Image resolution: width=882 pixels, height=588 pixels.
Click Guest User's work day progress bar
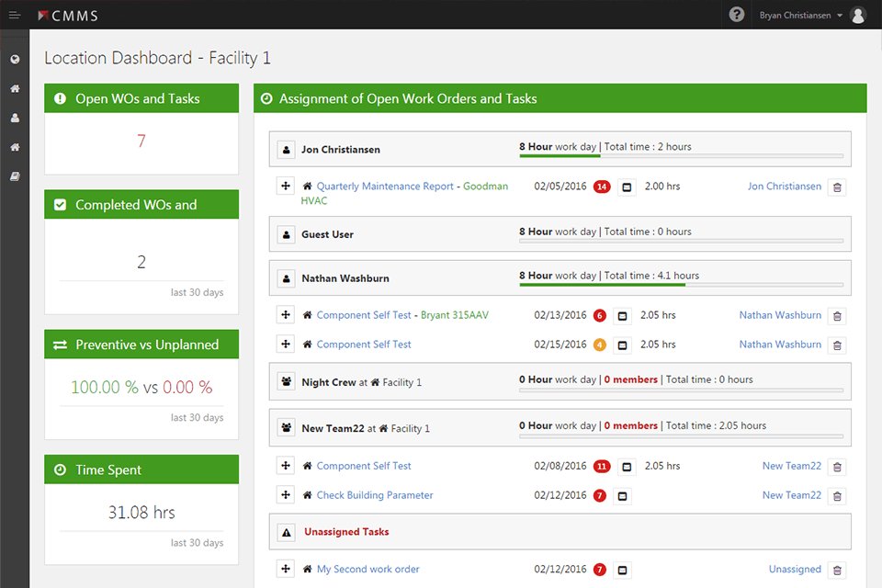681,241
